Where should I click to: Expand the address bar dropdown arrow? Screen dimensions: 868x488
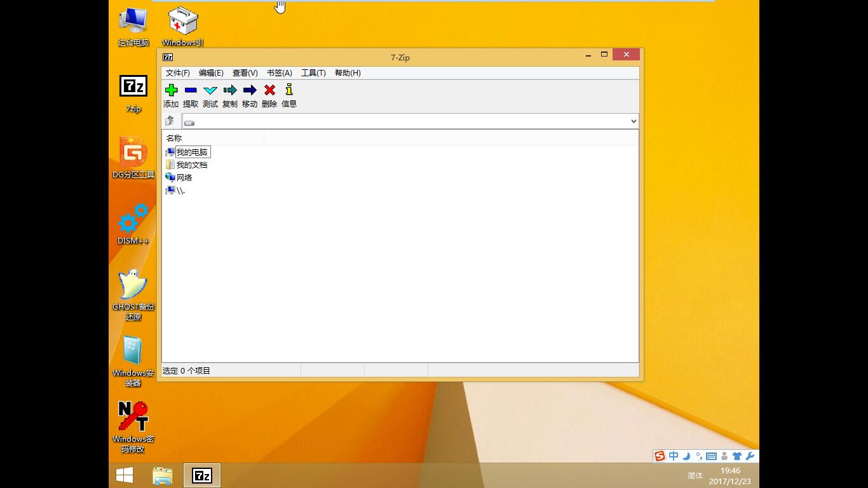click(x=634, y=121)
